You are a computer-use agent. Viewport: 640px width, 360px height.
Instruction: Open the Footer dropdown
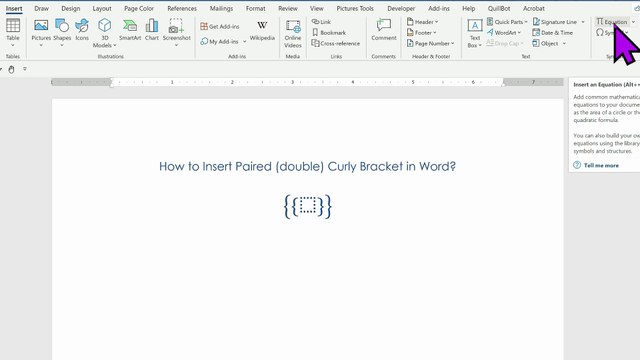tap(422, 32)
